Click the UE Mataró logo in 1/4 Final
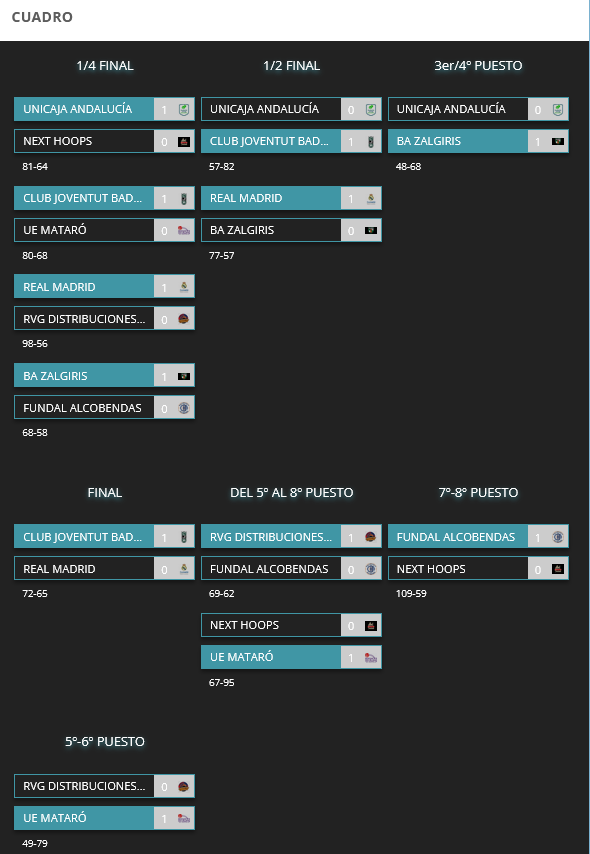This screenshot has width=590, height=854. (184, 230)
